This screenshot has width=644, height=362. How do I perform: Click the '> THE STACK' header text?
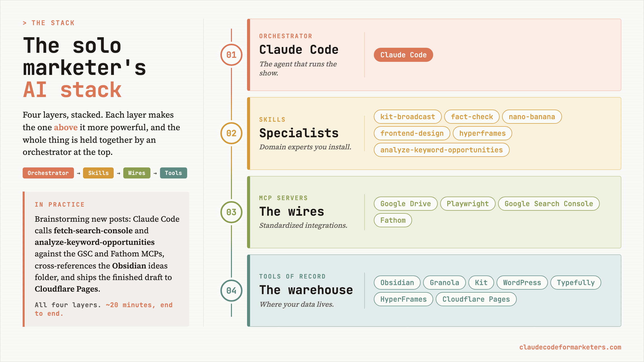coord(49,23)
